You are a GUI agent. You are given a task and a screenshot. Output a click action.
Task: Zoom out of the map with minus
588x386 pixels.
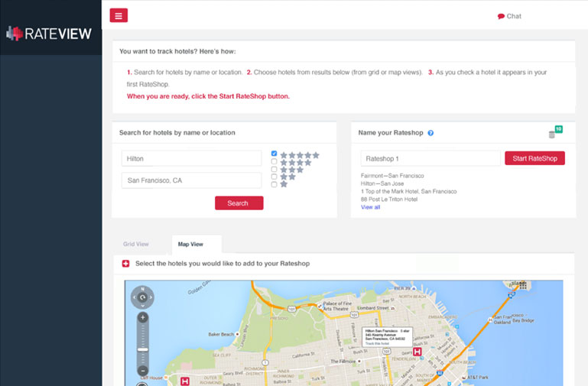point(143,371)
